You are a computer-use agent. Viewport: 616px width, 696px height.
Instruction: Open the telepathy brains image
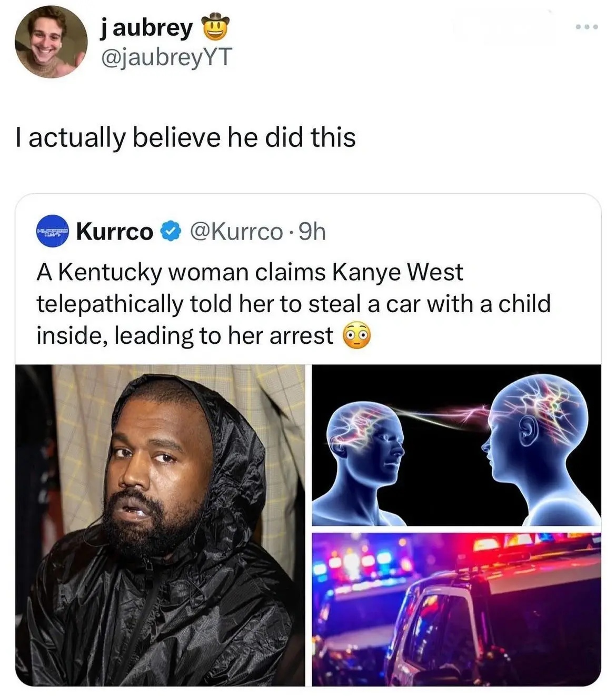click(x=456, y=445)
